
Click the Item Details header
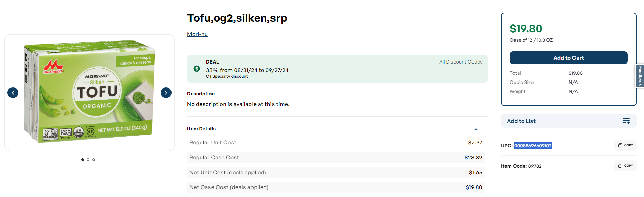click(x=201, y=129)
